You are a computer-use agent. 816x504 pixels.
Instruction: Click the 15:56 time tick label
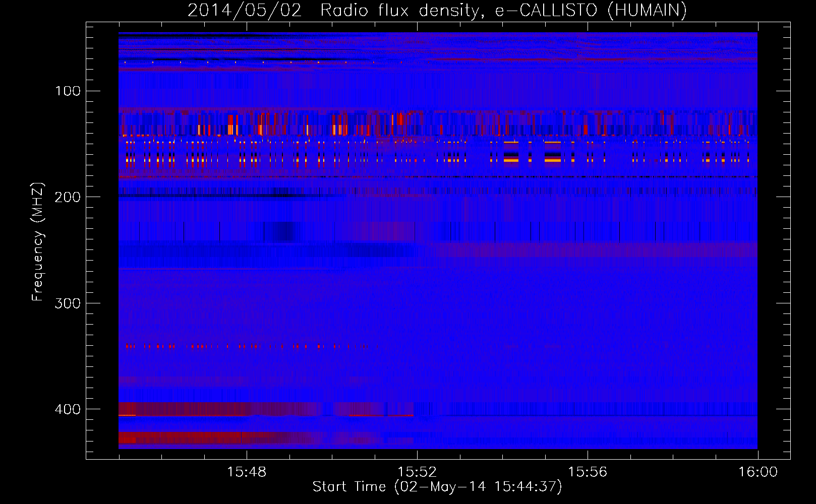(x=588, y=472)
